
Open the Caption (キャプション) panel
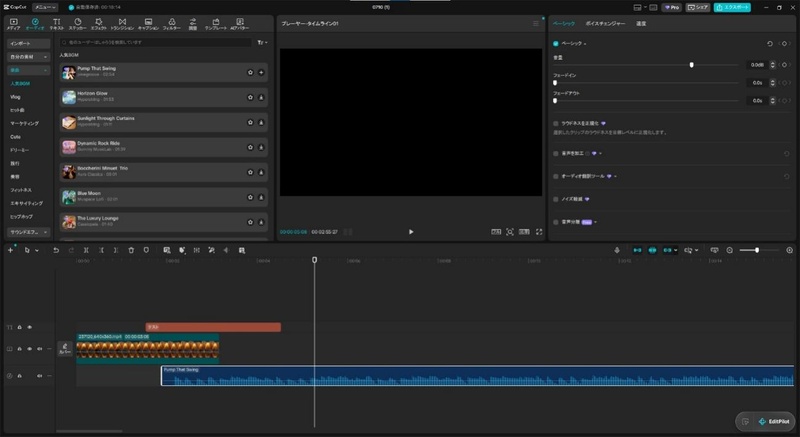coord(148,24)
